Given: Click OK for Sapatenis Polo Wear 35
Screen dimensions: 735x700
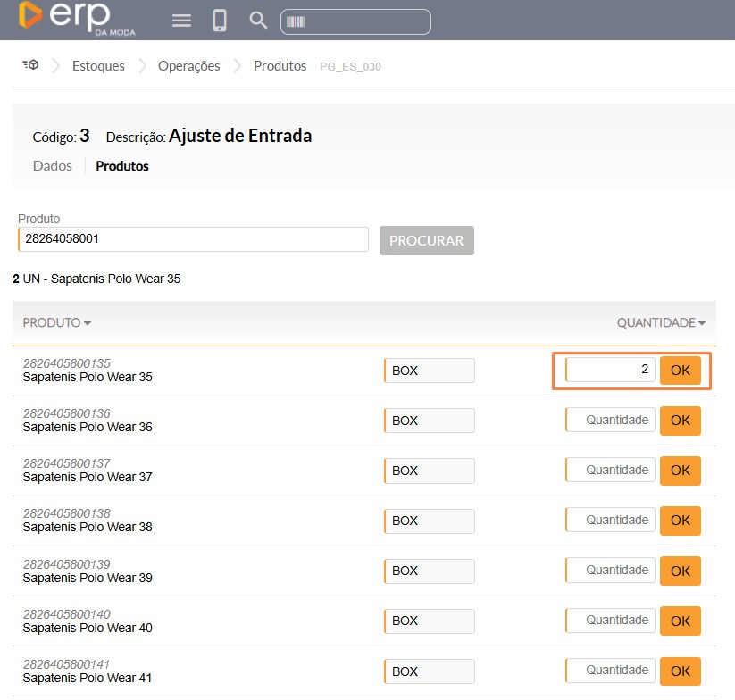Looking at the screenshot, I should [x=680, y=371].
